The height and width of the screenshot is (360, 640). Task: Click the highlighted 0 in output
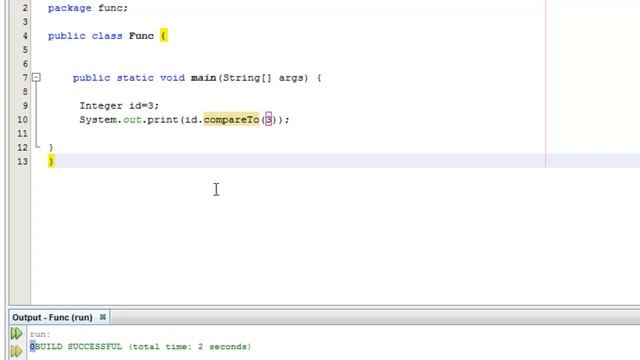click(33, 347)
